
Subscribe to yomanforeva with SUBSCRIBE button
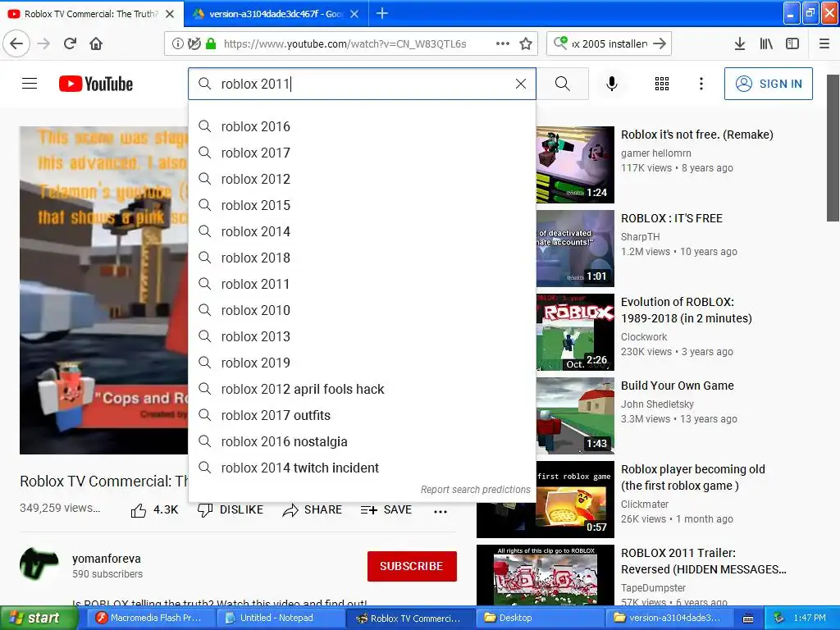[412, 566]
